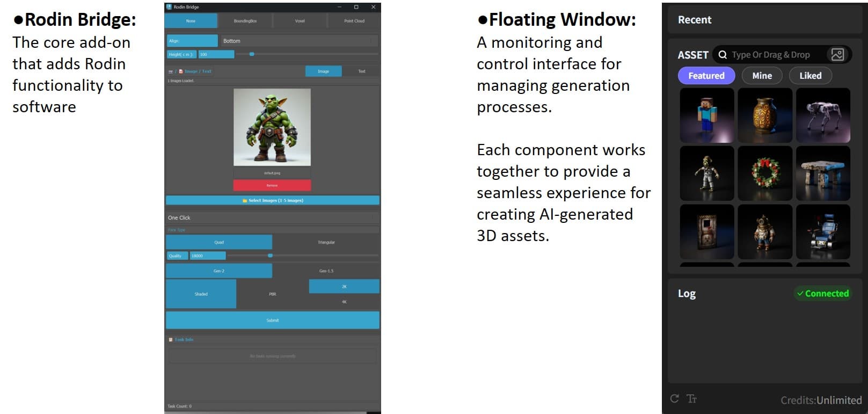Viewport: 868px width, 414px height.
Task: Click the Quality value field showing 18000
Action: click(208, 256)
